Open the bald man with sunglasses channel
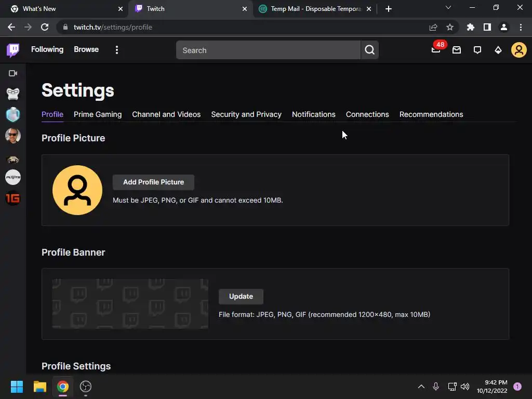 pyautogui.click(x=13, y=136)
